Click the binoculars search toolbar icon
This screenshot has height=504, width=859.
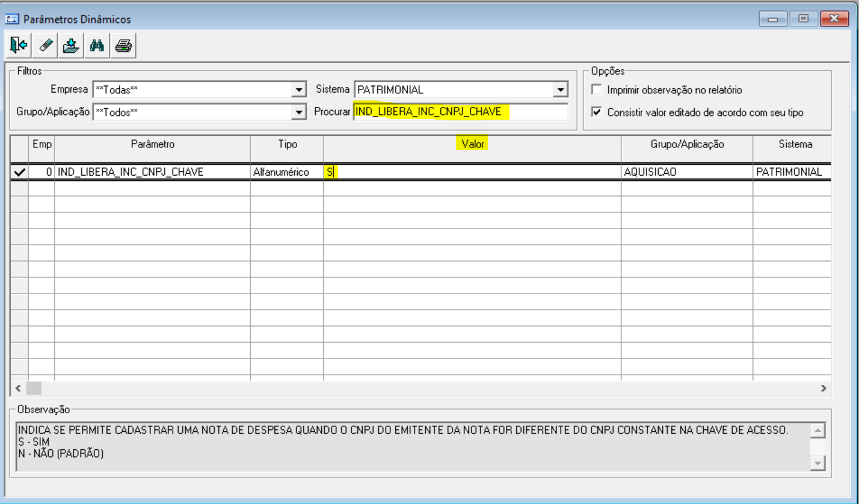tap(97, 46)
